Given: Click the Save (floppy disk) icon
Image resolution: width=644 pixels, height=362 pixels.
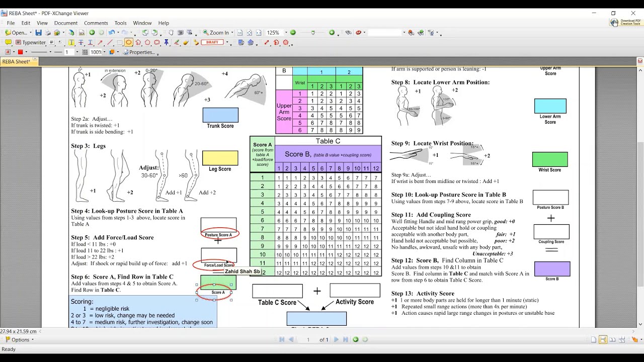Looking at the screenshot, I should pos(38,33).
